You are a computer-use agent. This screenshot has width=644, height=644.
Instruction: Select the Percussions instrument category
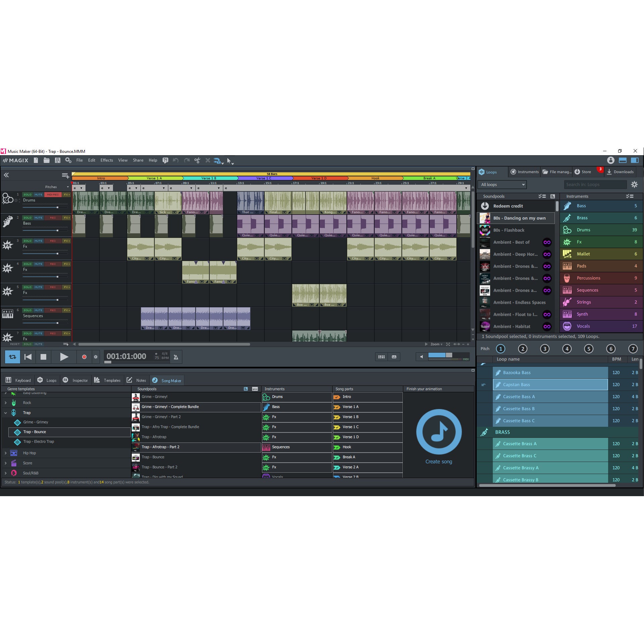601,278
